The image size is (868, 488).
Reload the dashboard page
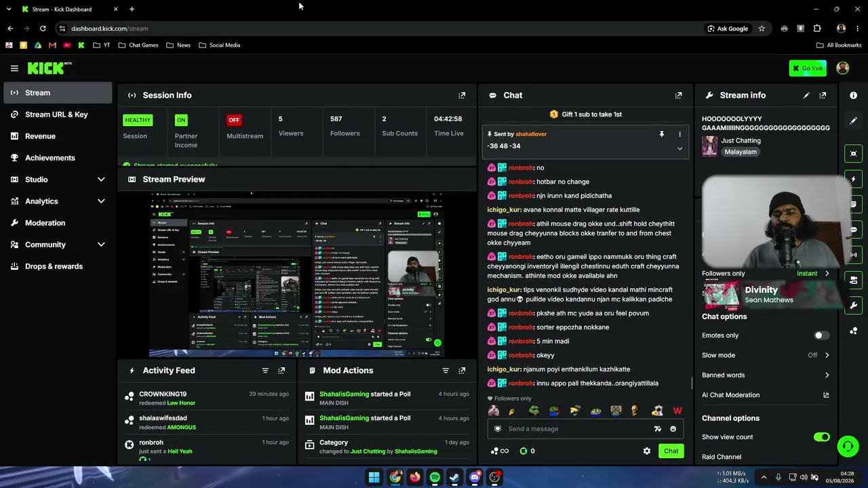(43, 28)
